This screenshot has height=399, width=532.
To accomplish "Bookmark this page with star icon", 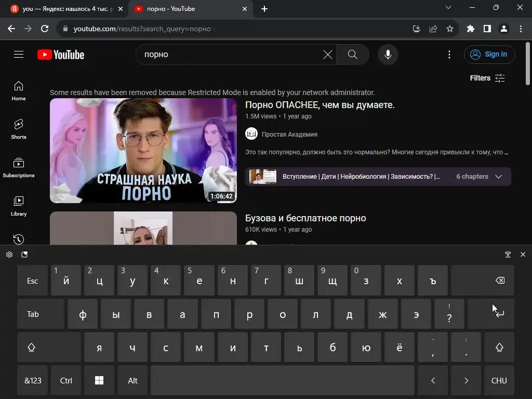I will (x=450, y=29).
